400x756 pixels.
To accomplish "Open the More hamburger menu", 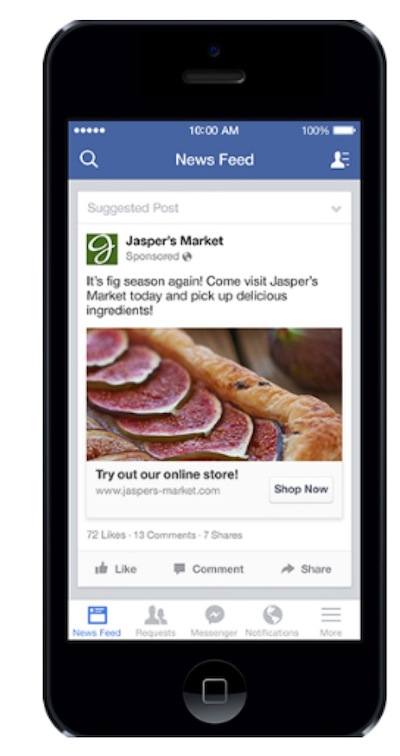I will point(331,621).
